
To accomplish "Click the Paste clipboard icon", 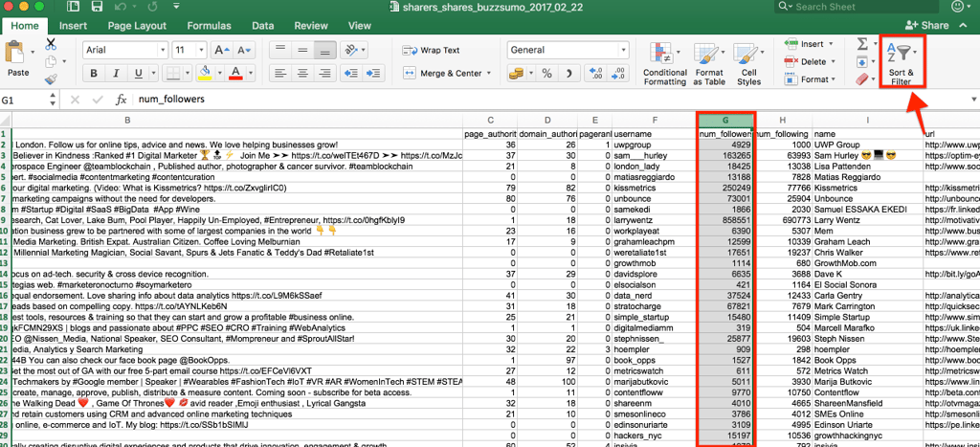I will (x=14, y=53).
